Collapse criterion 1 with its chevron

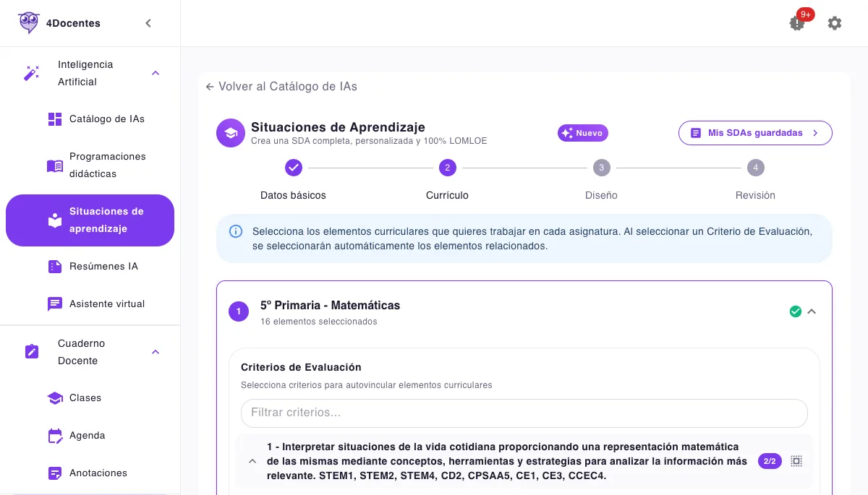click(x=252, y=461)
